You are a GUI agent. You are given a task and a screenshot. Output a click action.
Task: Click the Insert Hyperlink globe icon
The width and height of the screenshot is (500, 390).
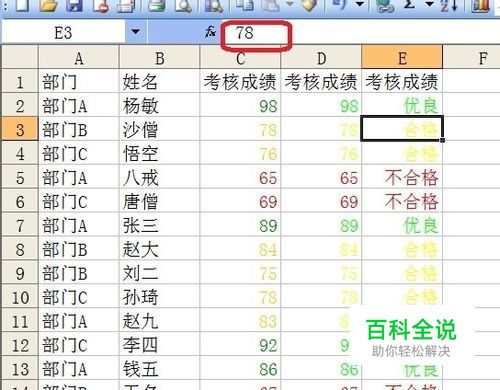[385, 5]
